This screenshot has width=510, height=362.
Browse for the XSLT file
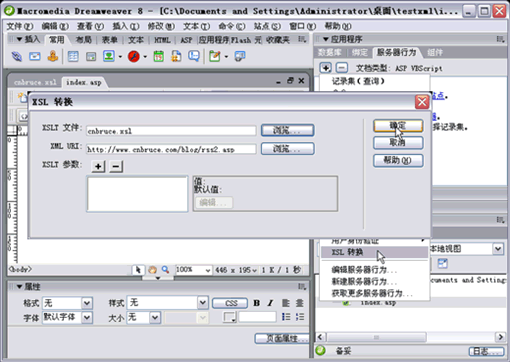tap(287, 130)
